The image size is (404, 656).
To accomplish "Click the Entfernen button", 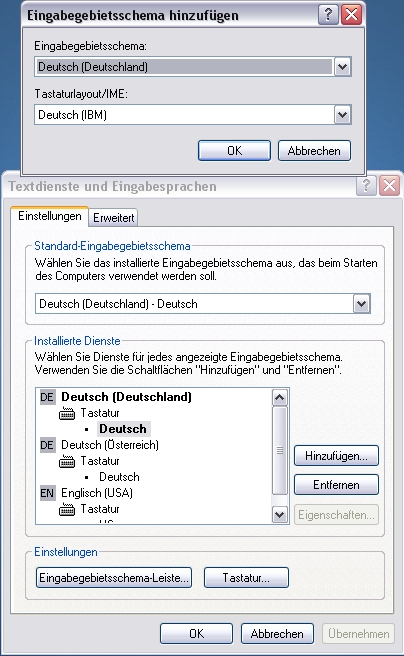I will [x=336, y=484].
